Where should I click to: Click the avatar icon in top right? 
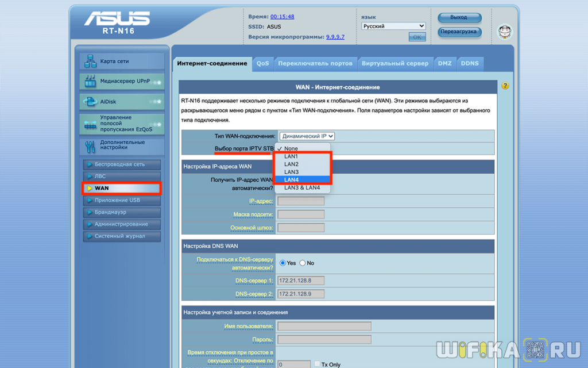pyautogui.click(x=505, y=32)
